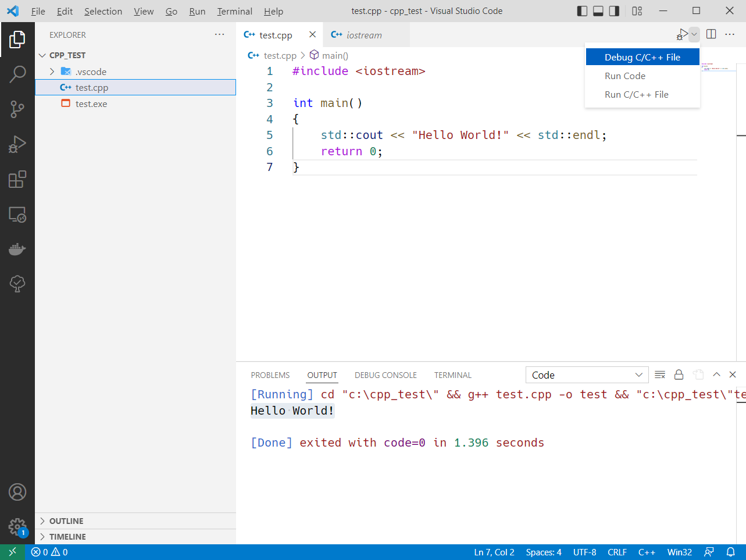Open the Explorer view in activity bar
The height and width of the screenshot is (560, 746).
pyautogui.click(x=17, y=40)
